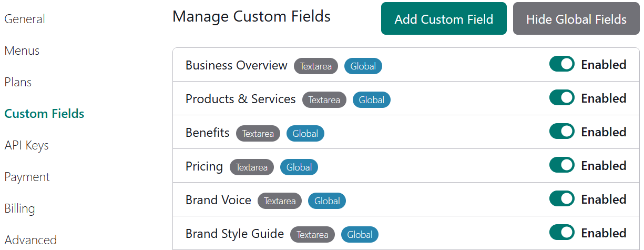Click the Global badge beside Pricing
The width and height of the screenshot is (644, 250).
[x=299, y=167]
